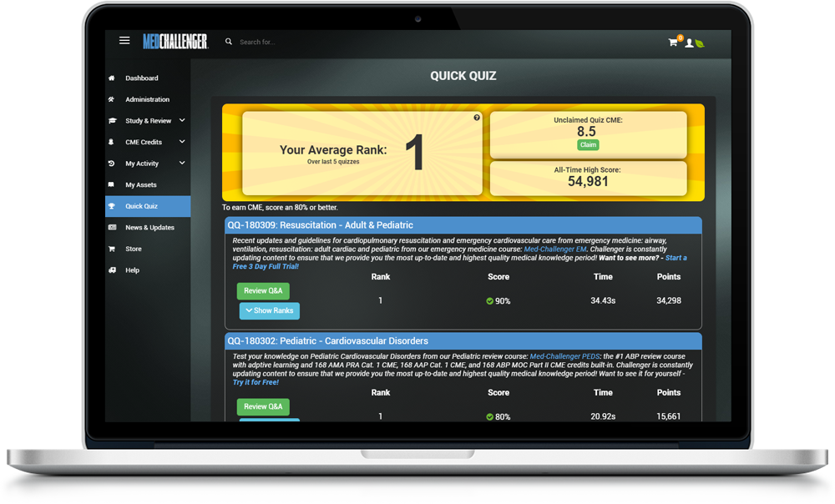
Task: Click QQ-180309 Resuscitation quiz header
Action: [463, 225]
